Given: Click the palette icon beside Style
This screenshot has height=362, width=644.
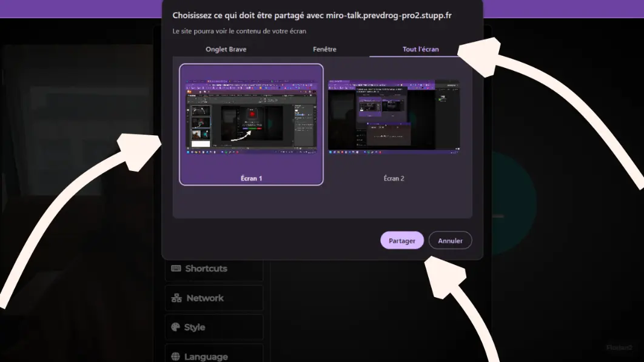Looking at the screenshot, I should (x=175, y=327).
